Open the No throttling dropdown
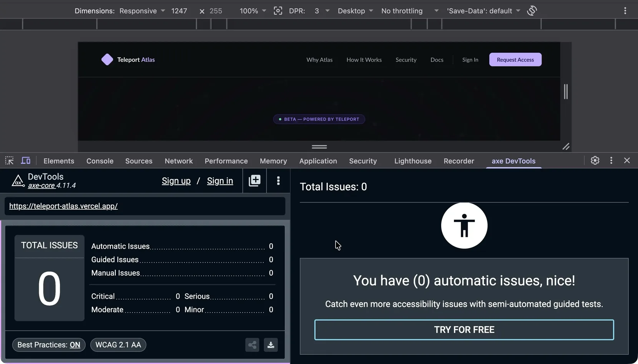638x364 pixels. tap(410, 11)
